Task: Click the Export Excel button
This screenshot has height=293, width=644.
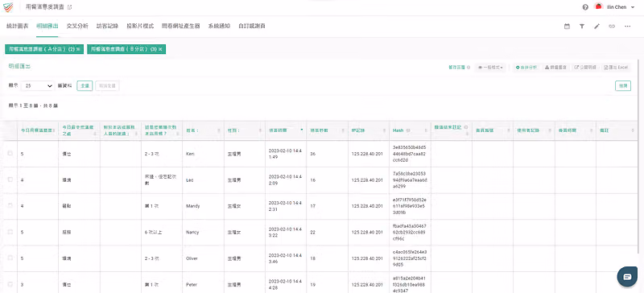Action: 616,68
